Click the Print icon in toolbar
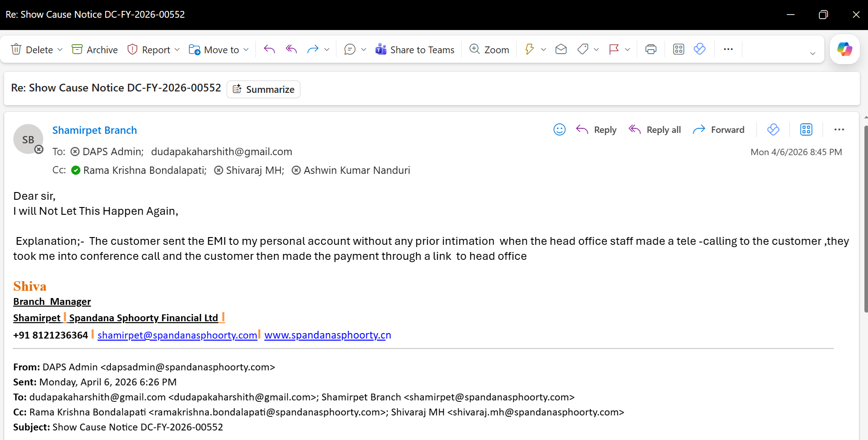 [x=650, y=50]
